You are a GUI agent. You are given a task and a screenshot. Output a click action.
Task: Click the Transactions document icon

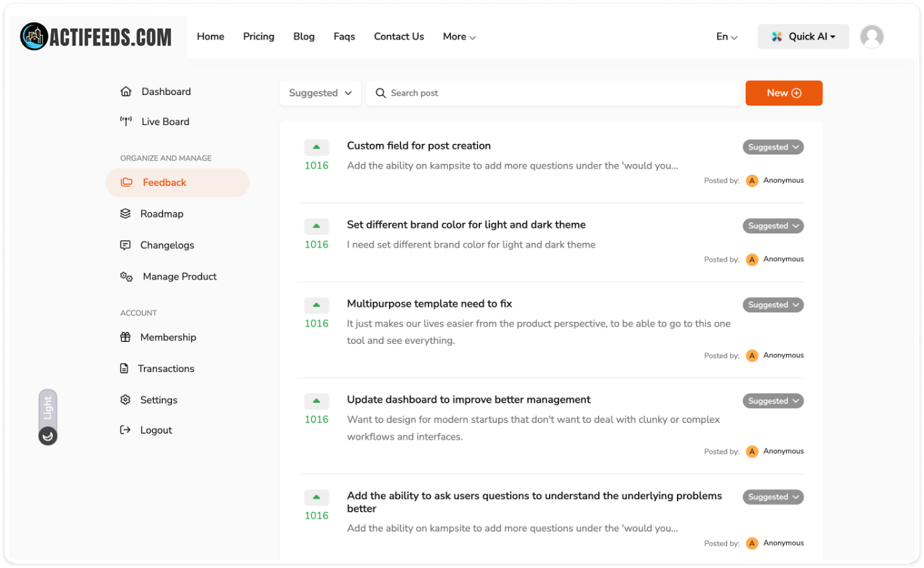124,369
